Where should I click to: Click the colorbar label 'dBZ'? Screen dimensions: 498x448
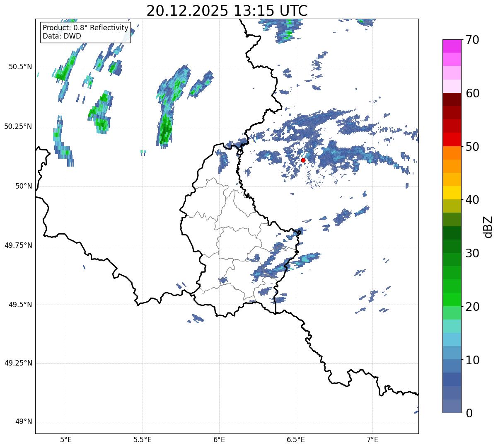488,227
